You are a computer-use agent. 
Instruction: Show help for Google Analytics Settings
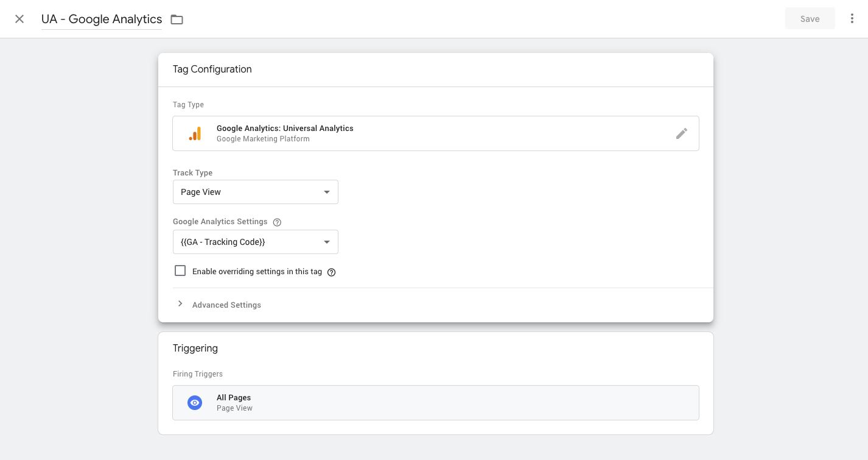[x=278, y=222]
